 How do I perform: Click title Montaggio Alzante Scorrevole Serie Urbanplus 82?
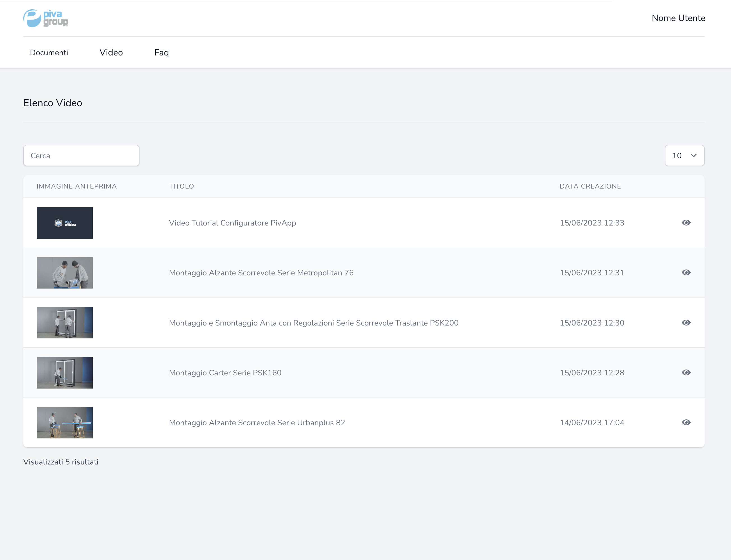[257, 423]
